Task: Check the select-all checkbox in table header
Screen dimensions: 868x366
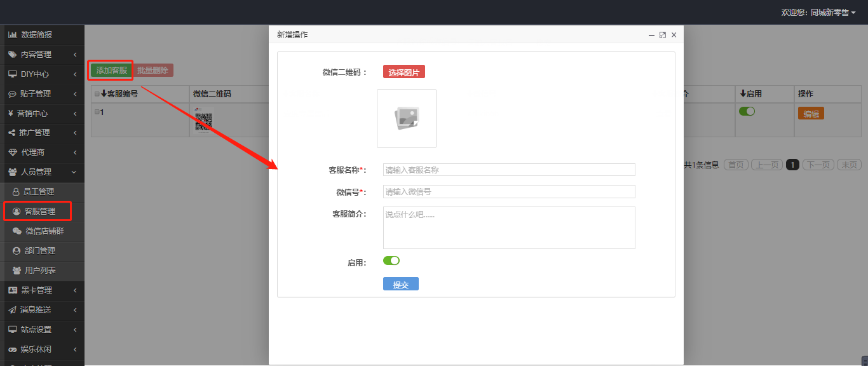Action: (97, 94)
